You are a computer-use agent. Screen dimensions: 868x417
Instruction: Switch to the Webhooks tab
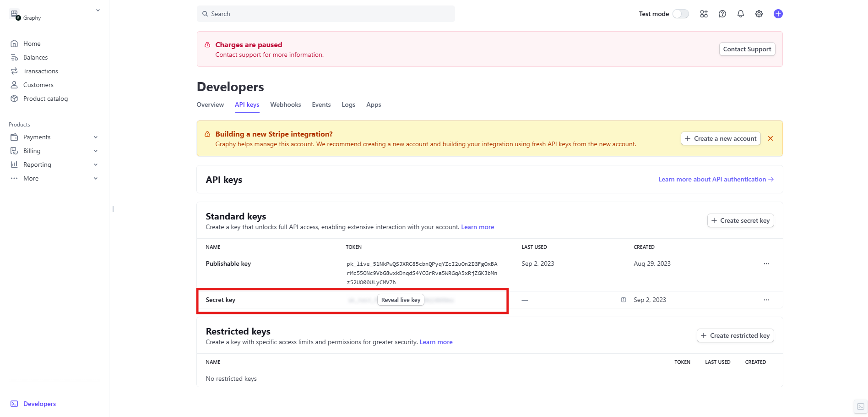tap(285, 104)
